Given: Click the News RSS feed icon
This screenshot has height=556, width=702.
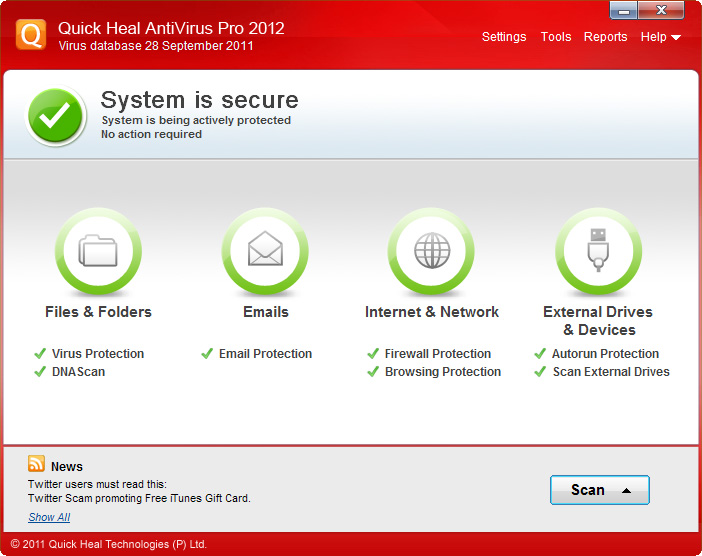Looking at the screenshot, I should pyautogui.click(x=36, y=464).
